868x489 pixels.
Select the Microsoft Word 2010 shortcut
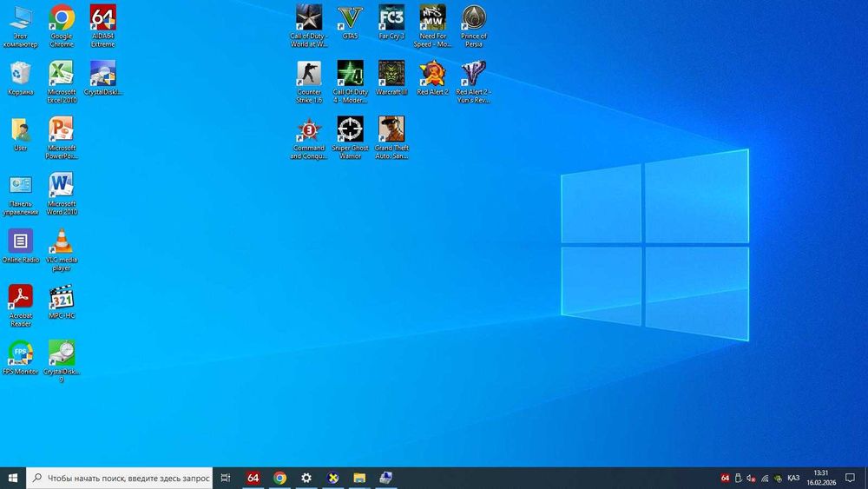coord(62,194)
